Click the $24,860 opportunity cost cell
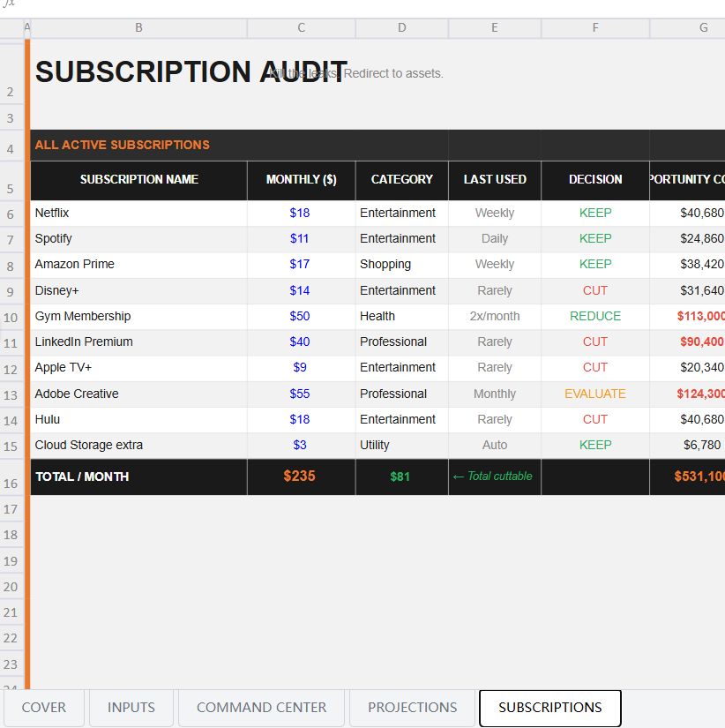Viewport: 725px width, 728px height. 687,238
